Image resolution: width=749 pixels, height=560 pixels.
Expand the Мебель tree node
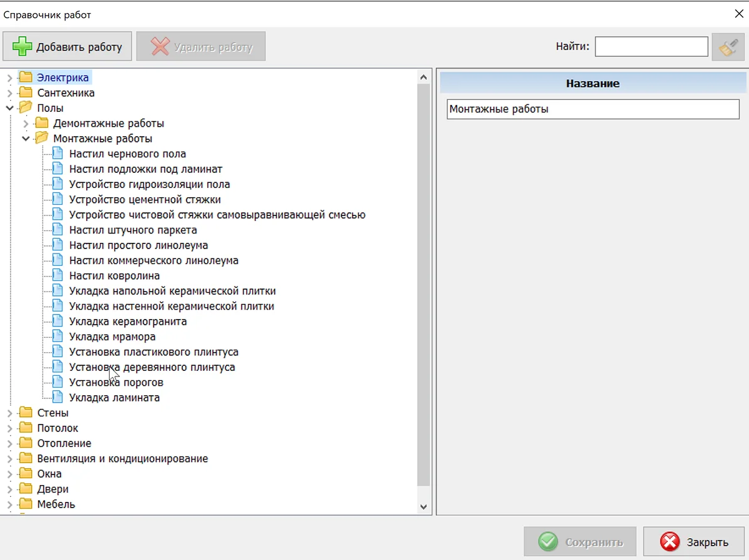(9, 504)
